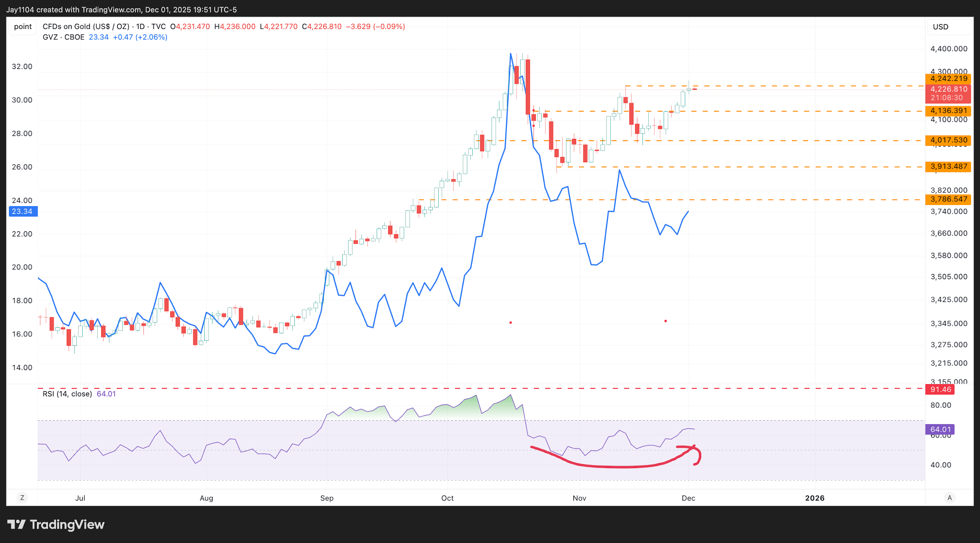Viewport: 980px width, 543px height.
Task: Click the Z timezone button
Action: click(22, 498)
